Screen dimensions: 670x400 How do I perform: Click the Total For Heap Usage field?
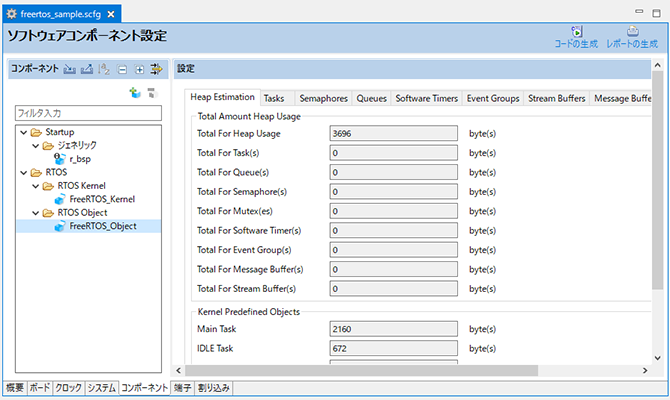[x=394, y=133]
